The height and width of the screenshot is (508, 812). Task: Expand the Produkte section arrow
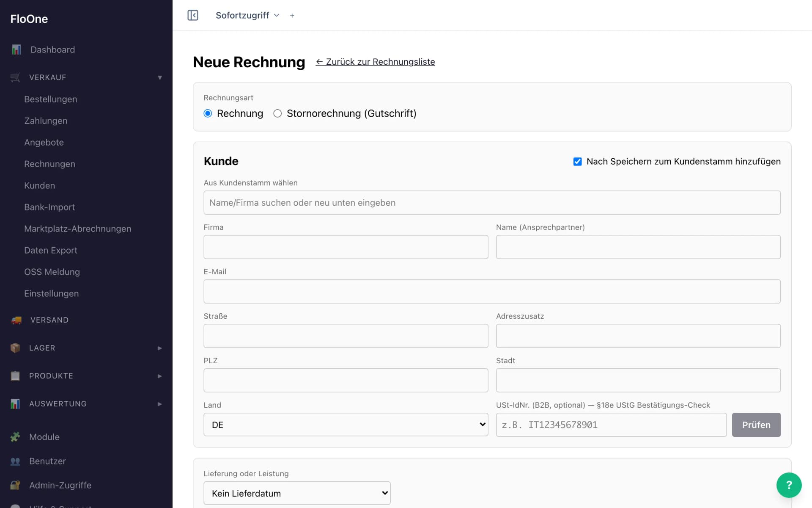pyautogui.click(x=160, y=376)
